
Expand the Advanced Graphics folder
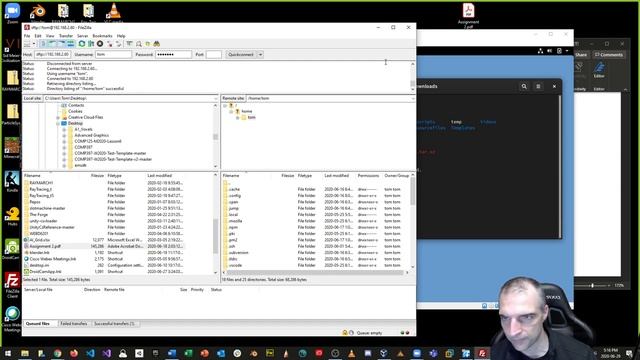pyautogui.click(x=64, y=135)
